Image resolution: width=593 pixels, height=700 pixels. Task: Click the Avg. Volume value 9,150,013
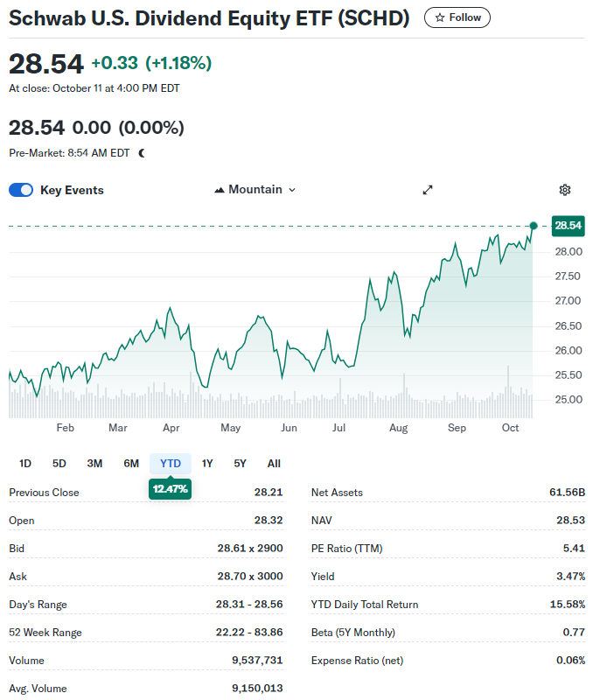click(257, 689)
